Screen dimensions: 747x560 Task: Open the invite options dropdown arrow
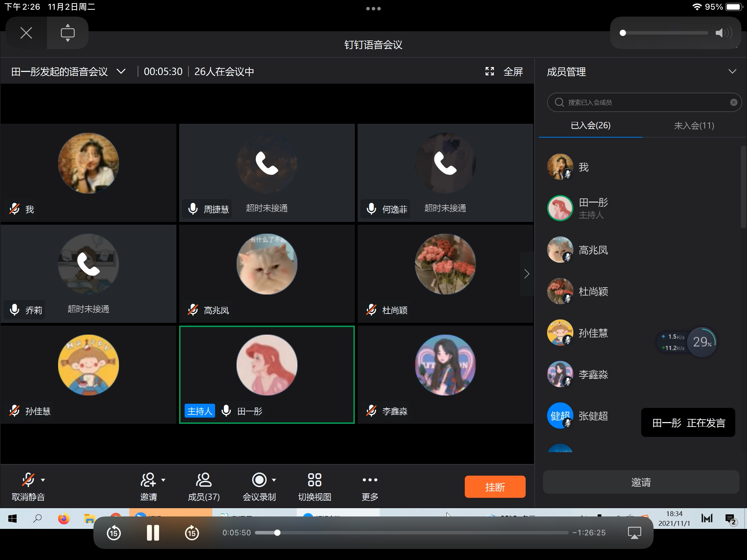pyautogui.click(x=163, y=480)
